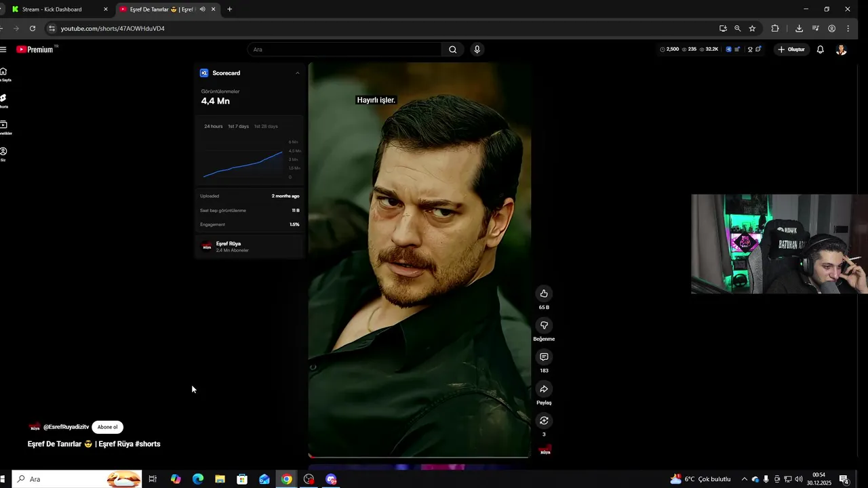Focus the YouTube Ara search field

pos(344,49)
